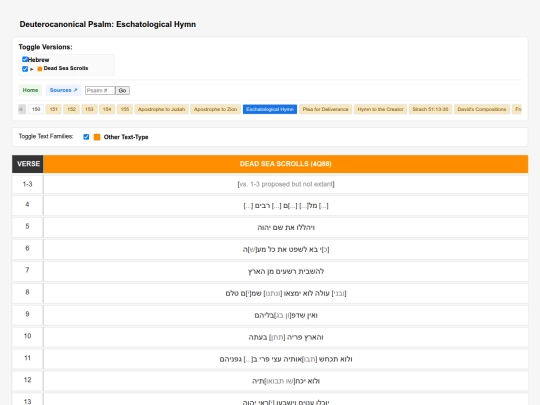This screenshot has height=405, width=540.
Task: Uncheck the Hebrew version checkbox
Action: click(25, 59)
